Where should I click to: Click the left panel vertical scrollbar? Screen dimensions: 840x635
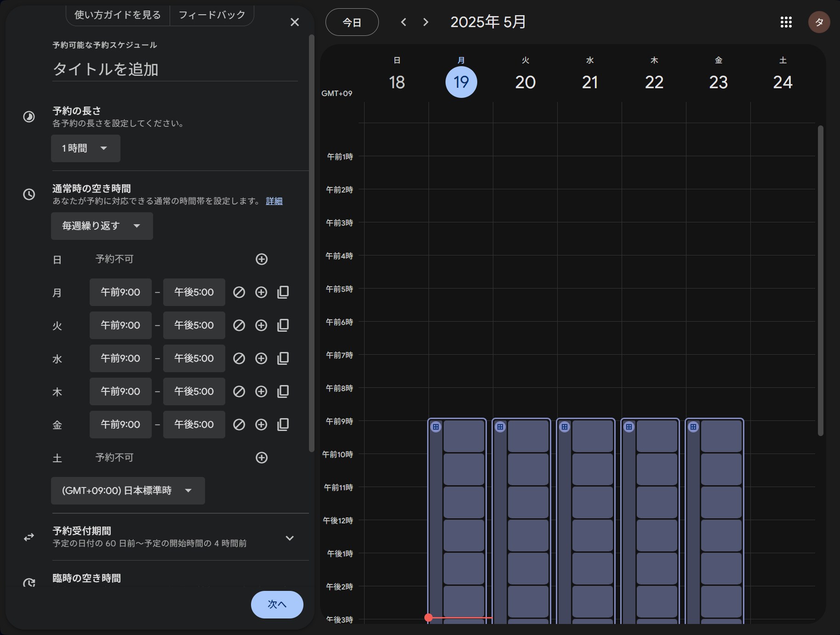coord(311,244)
